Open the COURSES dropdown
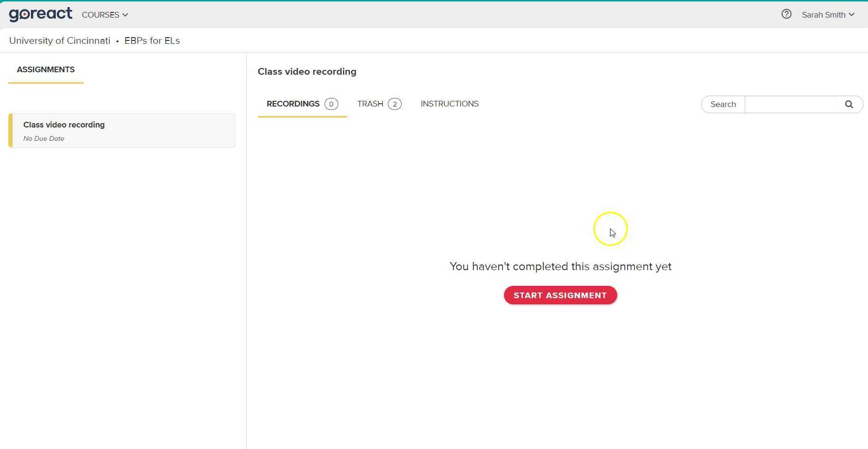The width and height of the screenshot is (868, 449). tap(101, 15)
